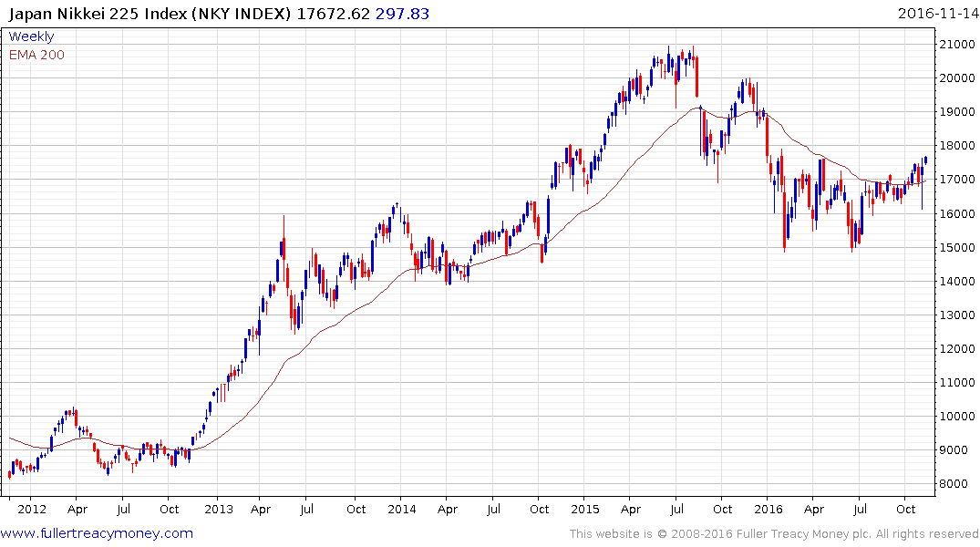The height and width of the screenshot is (547, 980).
Task: Click the 18000 price axis label
Action: (x=957, y=146)
